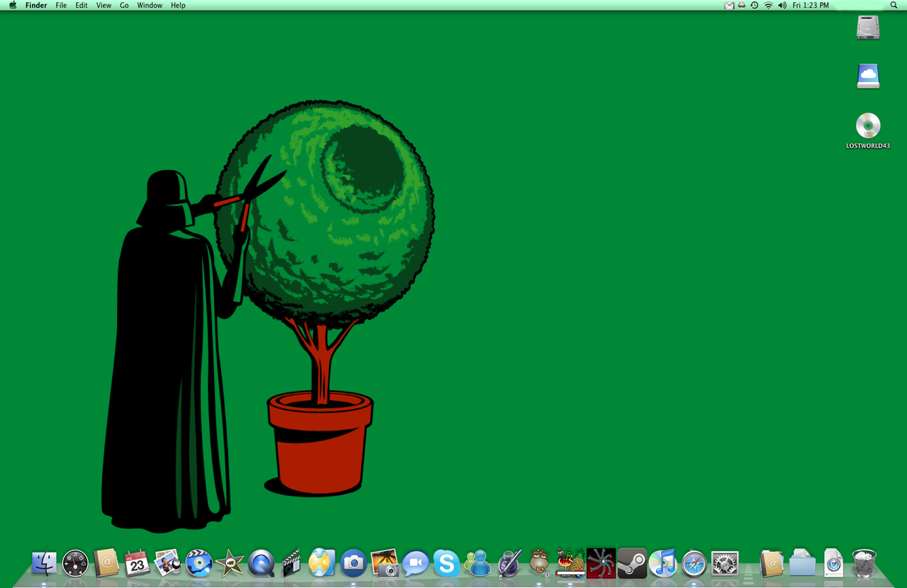
Task: Open Address Book app icon beside Dashboard
Action: click(106, 563)
